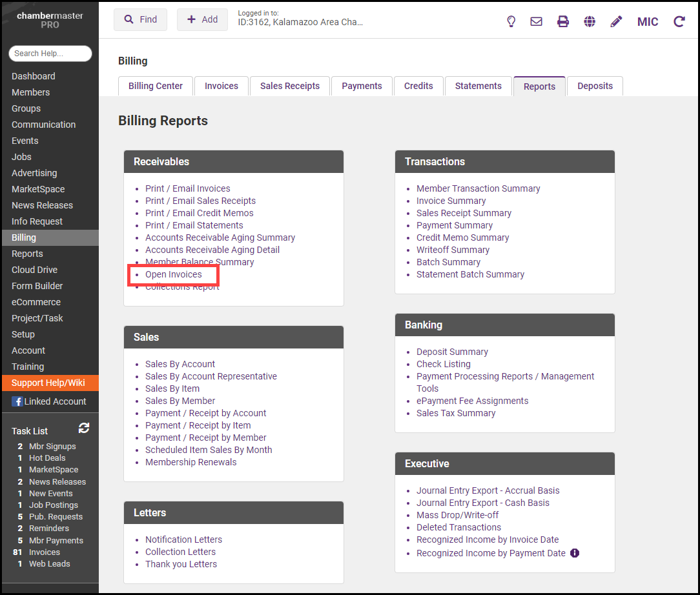Click in the Search Help field
This screenshot has width=700, height=595.
(x=50, y=54)
